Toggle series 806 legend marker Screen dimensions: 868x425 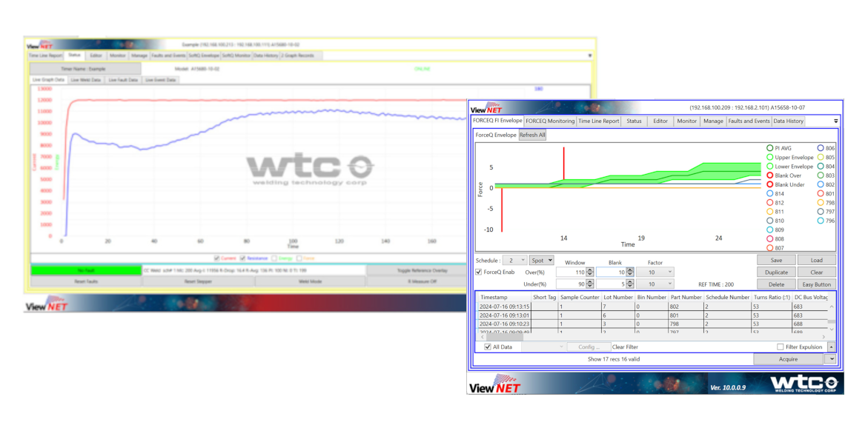pyautogui.click(x=821, y=148)
